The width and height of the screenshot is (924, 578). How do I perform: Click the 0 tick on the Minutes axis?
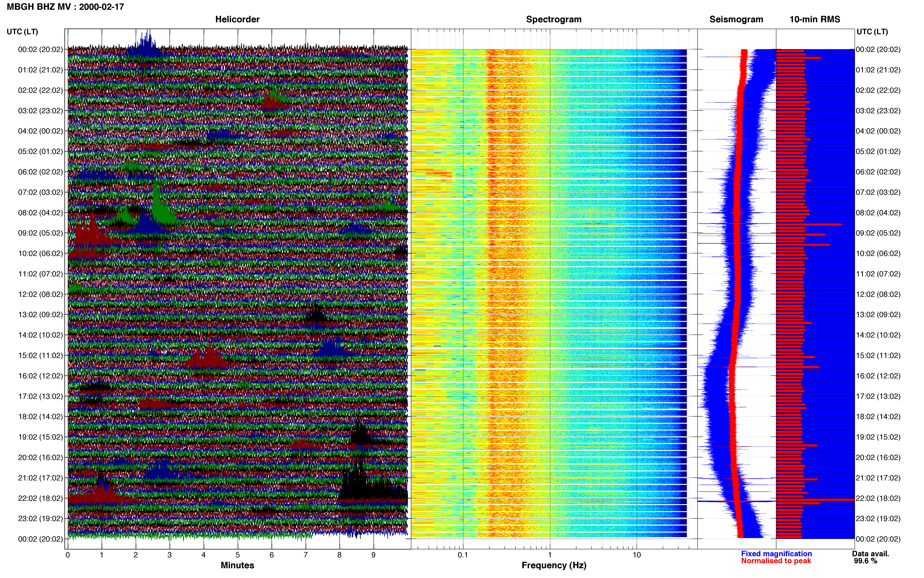68,555
